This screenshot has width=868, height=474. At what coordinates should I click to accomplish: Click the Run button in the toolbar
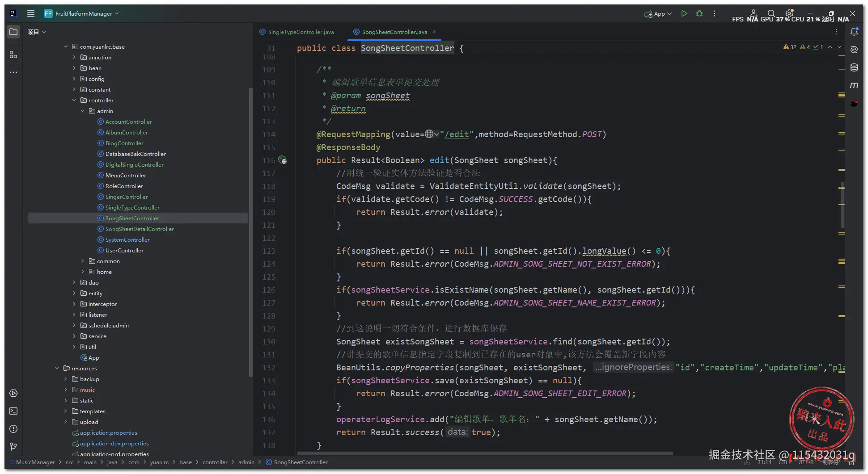[x=684, y=14]
